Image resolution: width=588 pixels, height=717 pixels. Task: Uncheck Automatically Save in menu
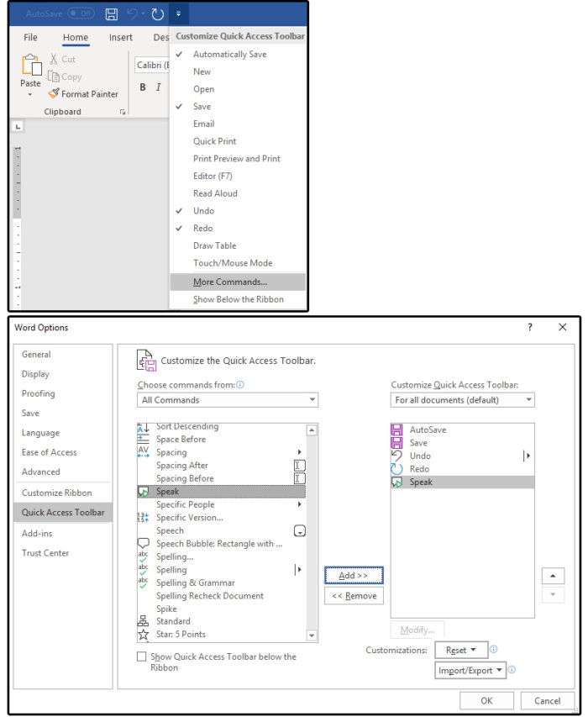tap(238, 54)
